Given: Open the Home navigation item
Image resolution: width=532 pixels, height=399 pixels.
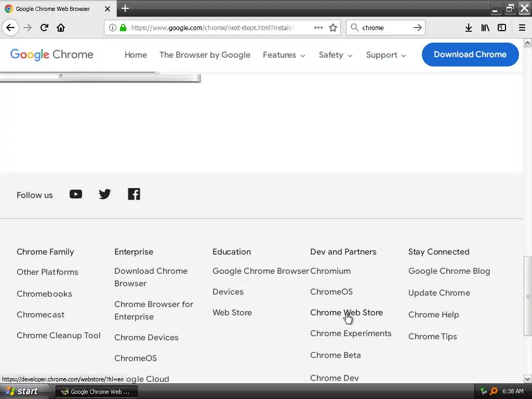Looking at the screenshot, I should pyautogui.click(x=136, y=55).
